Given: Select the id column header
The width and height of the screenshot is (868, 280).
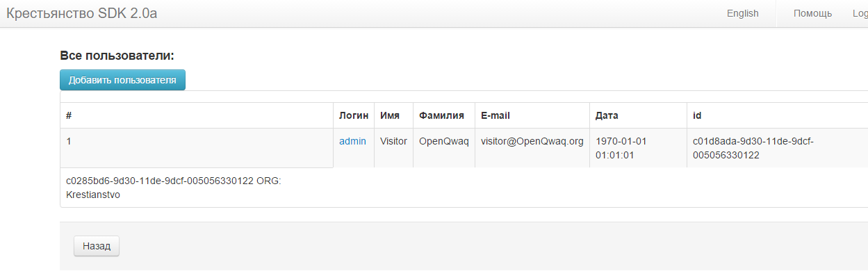Looking at the screenshot, I should 777,115.
